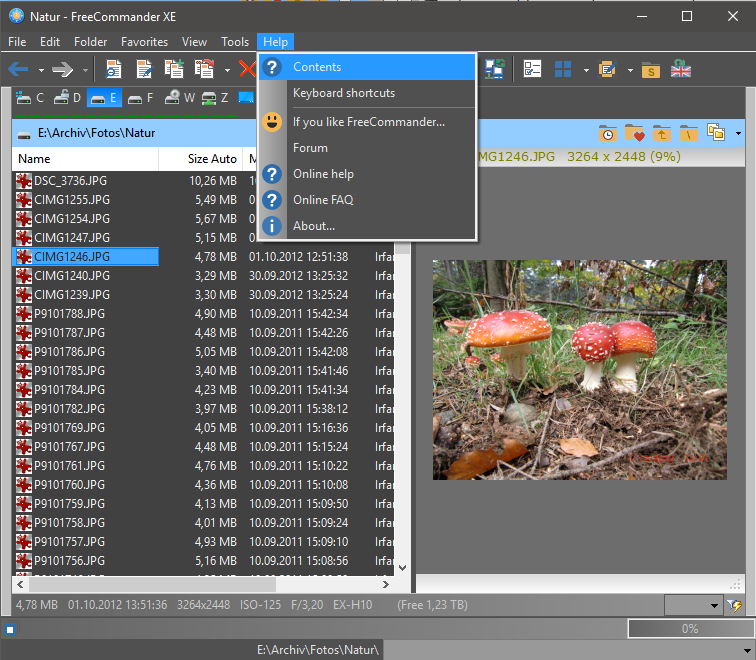
Task: Open the favorite folders heart icon
Action: [634, 133]
